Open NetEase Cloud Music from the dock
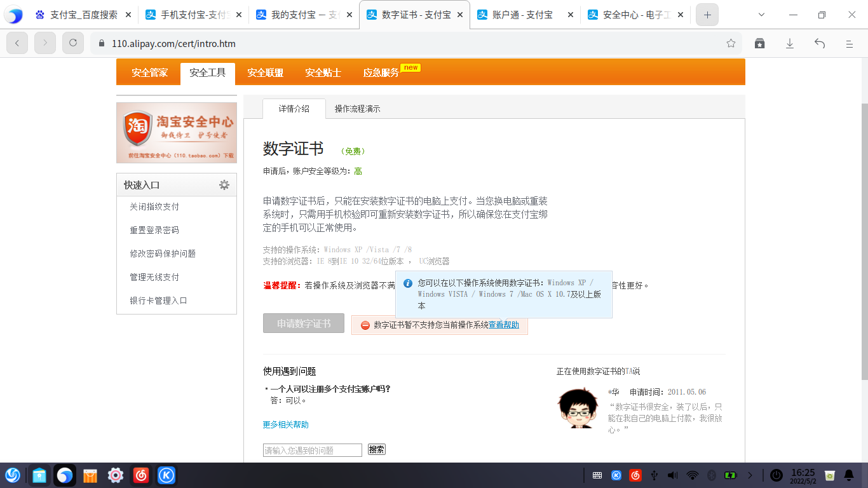 pos(140,475)
